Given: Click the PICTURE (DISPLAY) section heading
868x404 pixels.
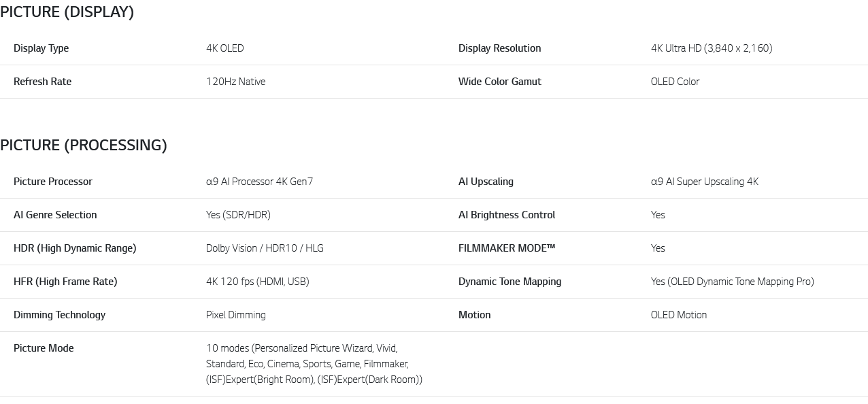Looking at the screenshot, I should 67,12.
